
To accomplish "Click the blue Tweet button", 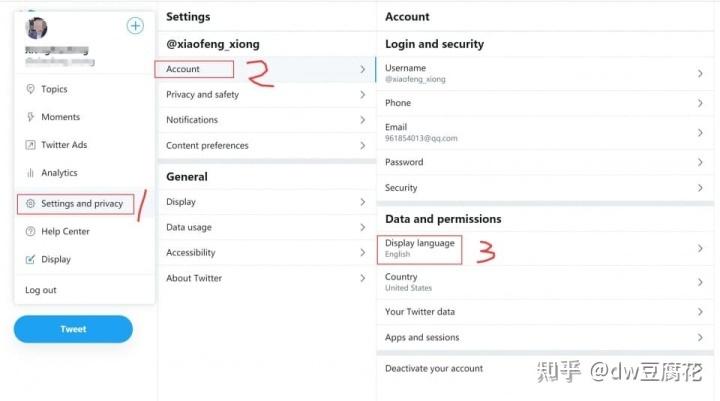I will tap(73, 329).
